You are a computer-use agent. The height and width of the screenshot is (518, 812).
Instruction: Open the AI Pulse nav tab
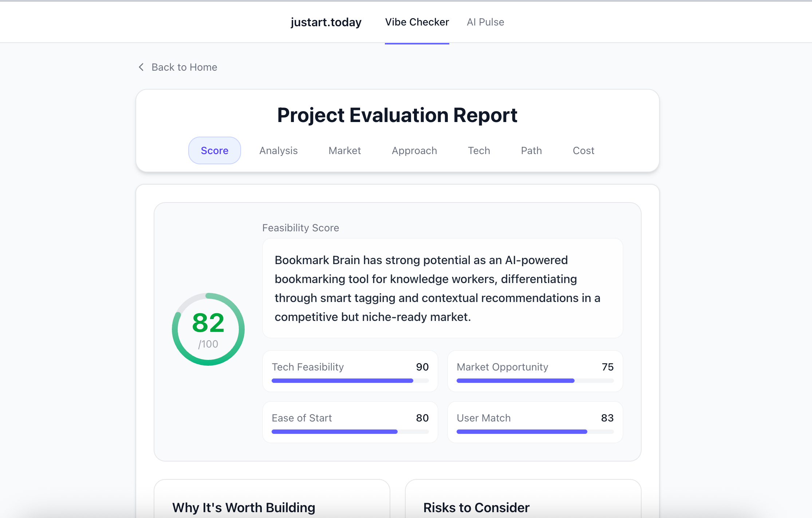[485, 22]
